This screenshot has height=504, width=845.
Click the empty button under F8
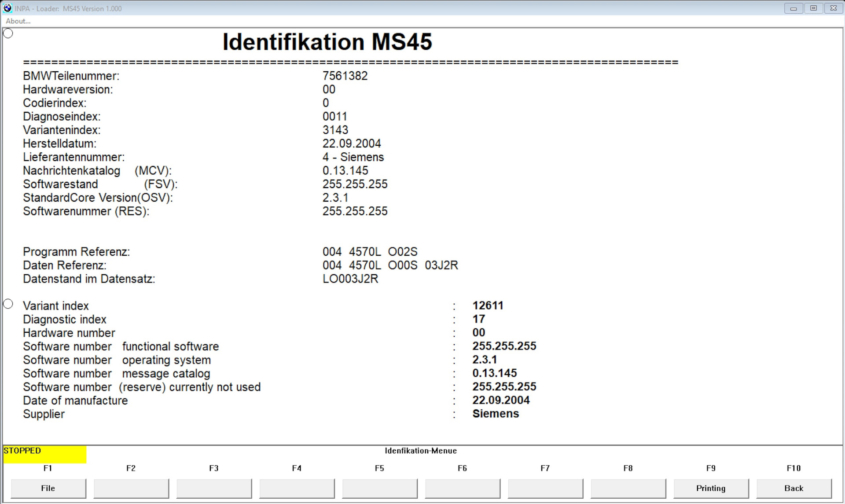628,488
